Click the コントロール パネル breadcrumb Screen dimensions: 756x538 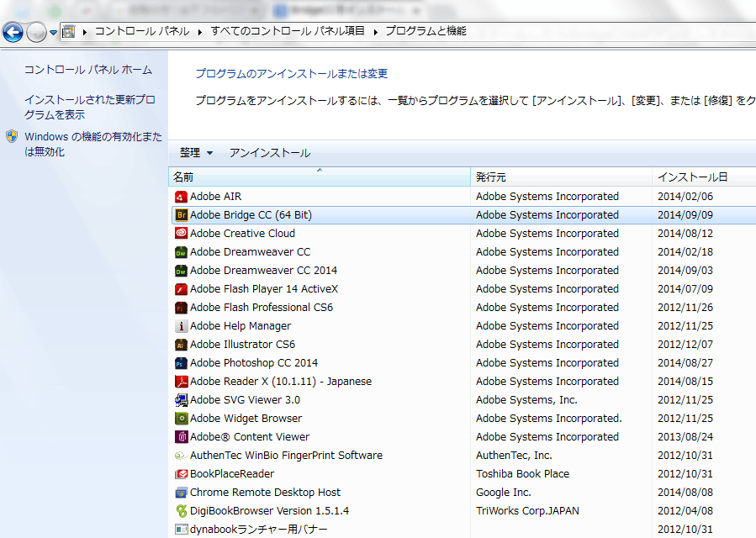[142, 31]
